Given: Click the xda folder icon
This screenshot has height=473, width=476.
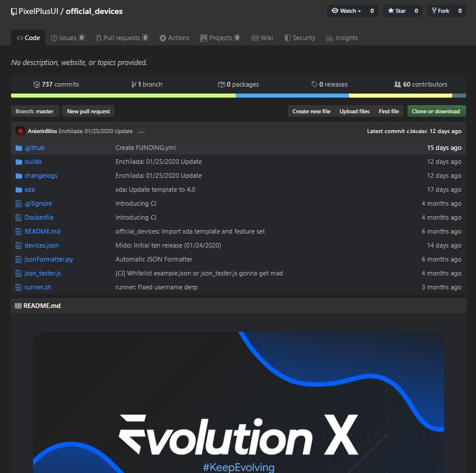Looking at the screenshot, I should click(19, 189).
